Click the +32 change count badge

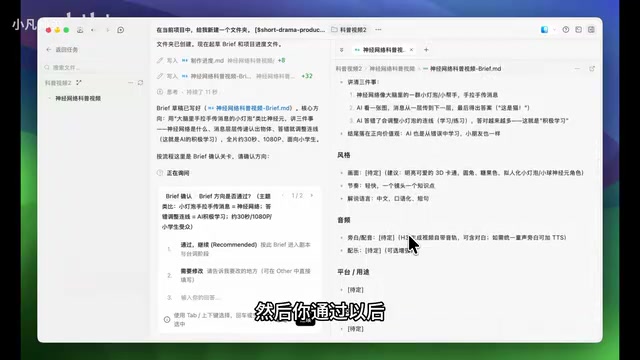[x=307, y=76]
